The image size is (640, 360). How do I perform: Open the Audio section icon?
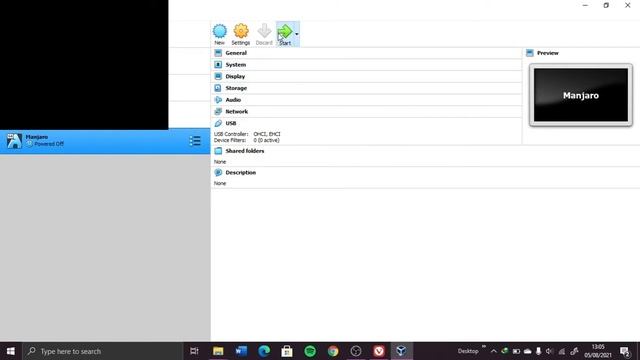click(x=218, y=100)
